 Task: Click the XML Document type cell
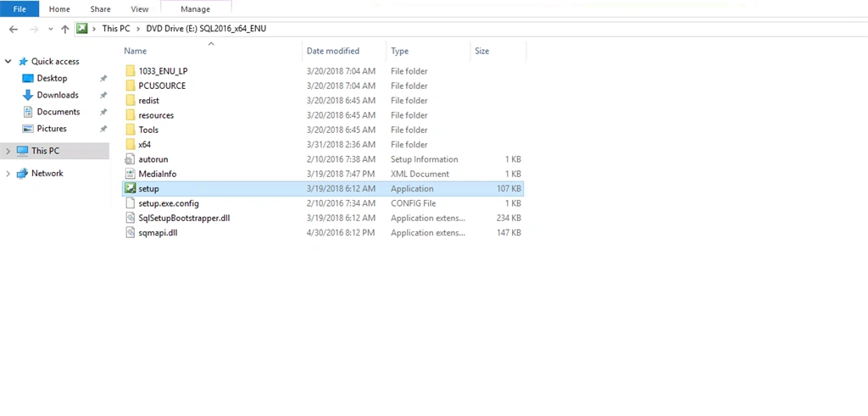(420, 174)
